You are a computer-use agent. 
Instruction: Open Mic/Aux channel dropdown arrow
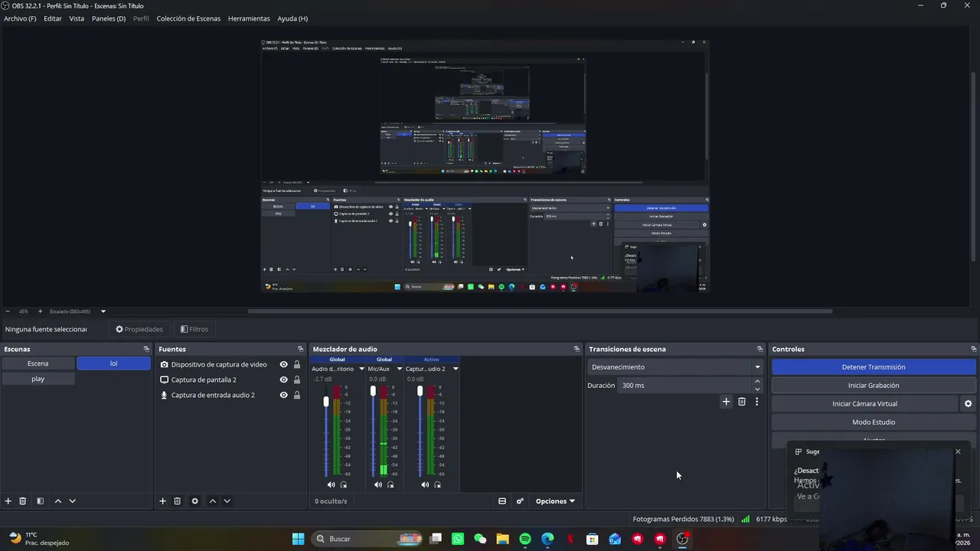399,369
